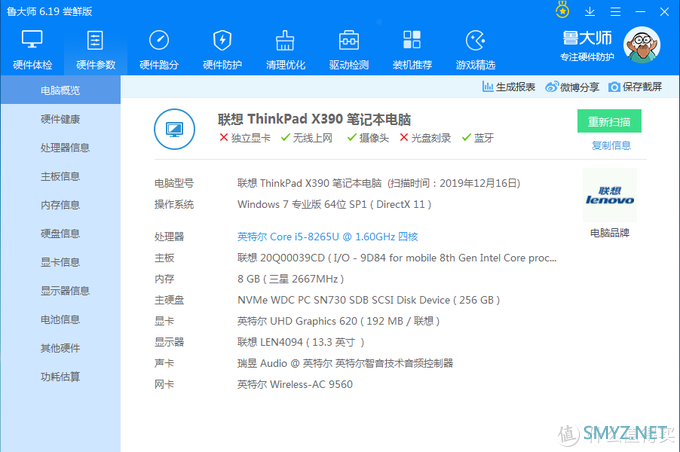Select 显示器信息 in sidebar
Screen dimensions: 680x452
pyautogui.click(x=60, y=291)
